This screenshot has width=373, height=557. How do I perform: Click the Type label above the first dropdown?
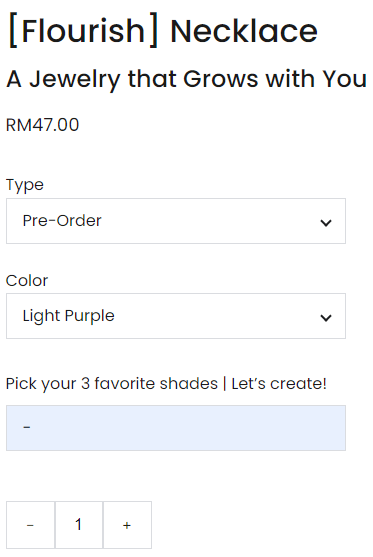pos(25,185)
